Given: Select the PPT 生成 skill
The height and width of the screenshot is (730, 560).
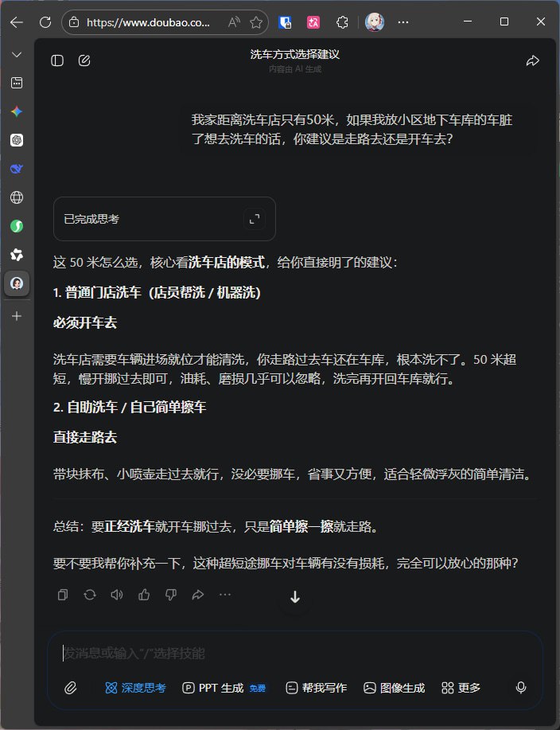Looking at the screenshot, I should coord(224,688).
